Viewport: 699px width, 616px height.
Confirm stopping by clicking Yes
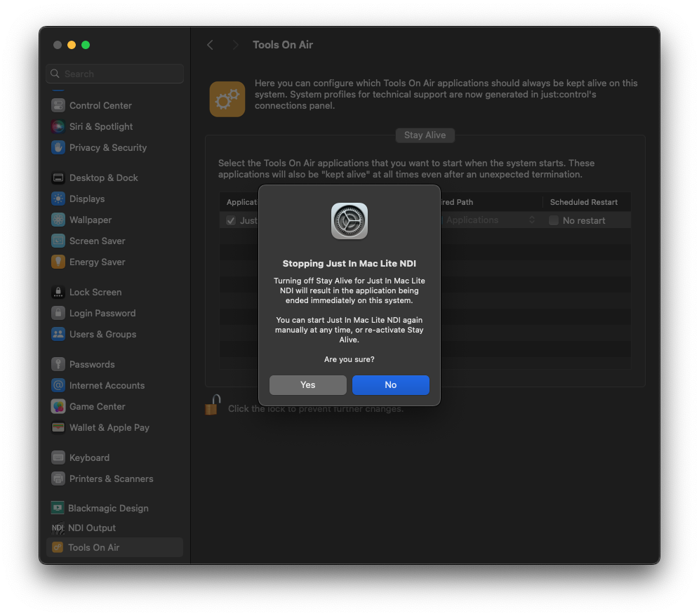point(307,384)
